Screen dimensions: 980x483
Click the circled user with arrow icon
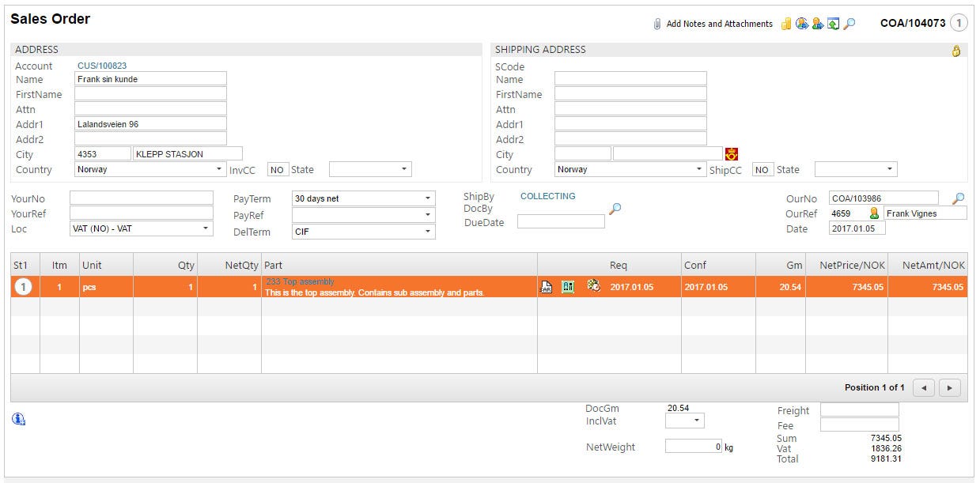[x=802, y=24]
